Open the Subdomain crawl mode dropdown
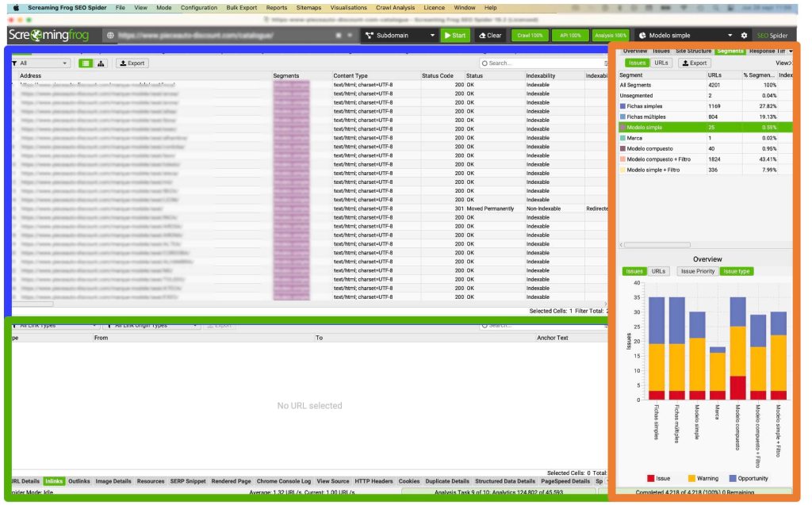This screenshot has height=505, width=812. (400, 36)
